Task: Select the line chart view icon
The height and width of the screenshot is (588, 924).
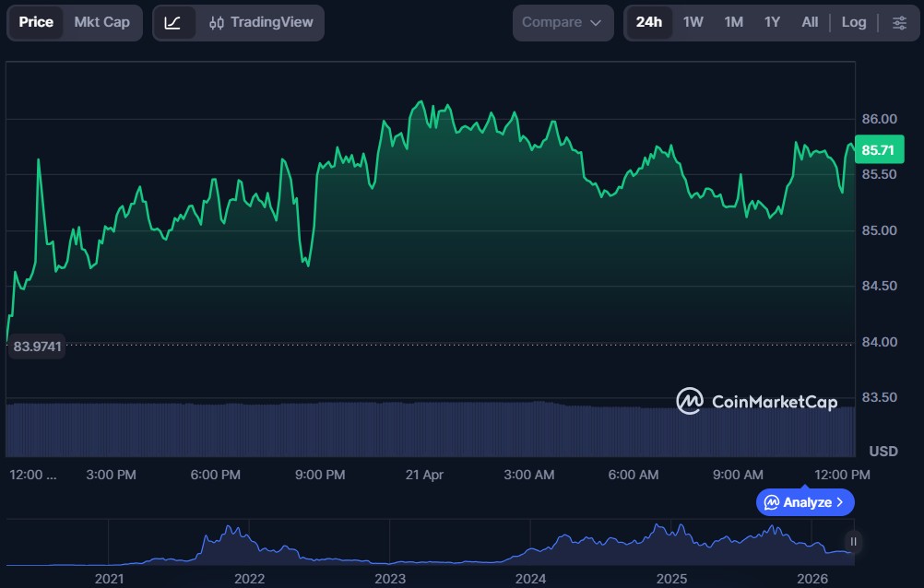Action: [x=173, y=22]
